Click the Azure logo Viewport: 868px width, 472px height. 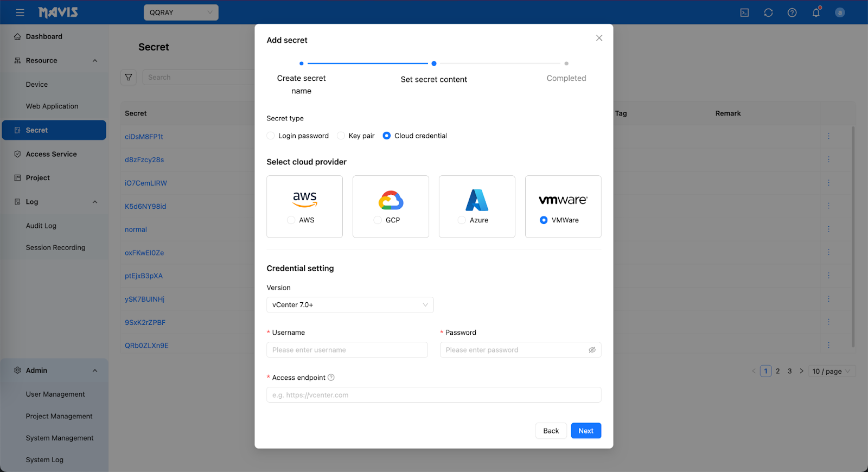(477, 200)
